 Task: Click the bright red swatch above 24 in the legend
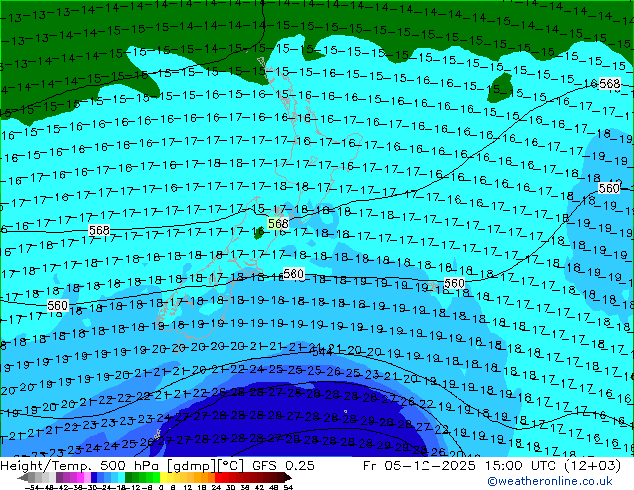[218, 478]
